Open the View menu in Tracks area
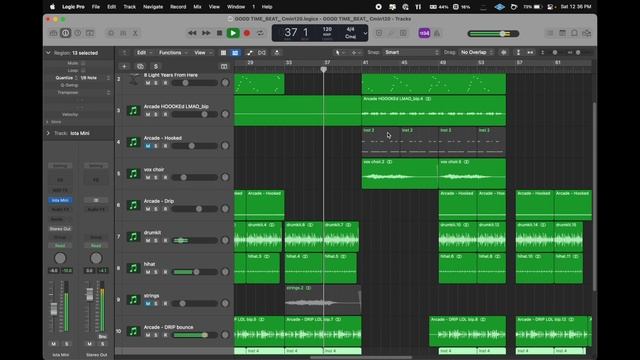Viewport: 640px width, 360px height. [x=202, y=53]
